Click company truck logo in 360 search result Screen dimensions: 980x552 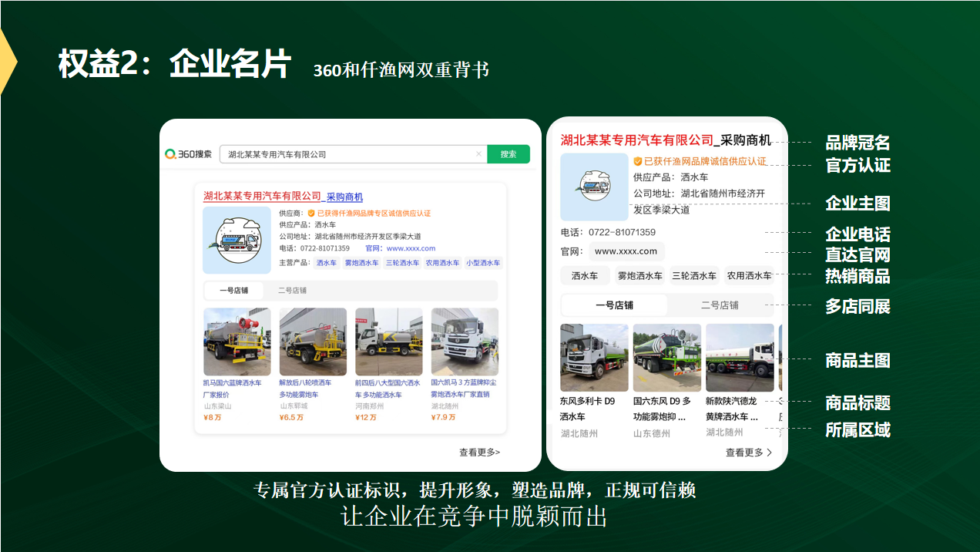coord(237,240)
